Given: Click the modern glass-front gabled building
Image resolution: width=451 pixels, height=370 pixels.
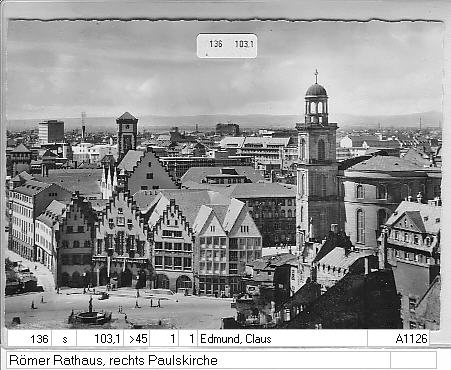Looking at the screenshot, I should (228, 250).
